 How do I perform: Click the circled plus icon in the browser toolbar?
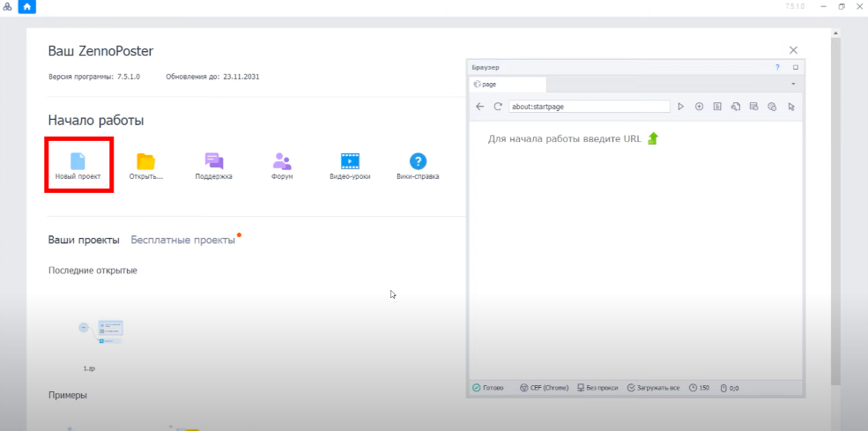pos(699,107)
